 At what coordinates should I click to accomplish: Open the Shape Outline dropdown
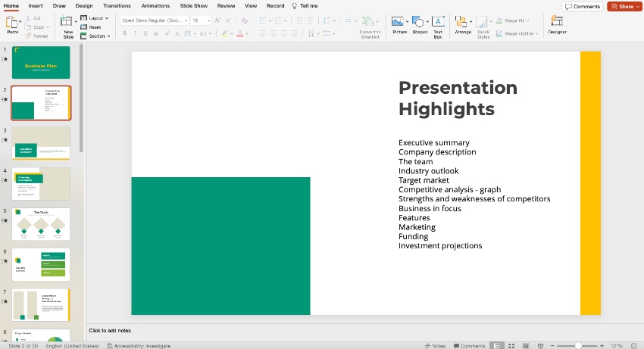[x=517, y=33]
